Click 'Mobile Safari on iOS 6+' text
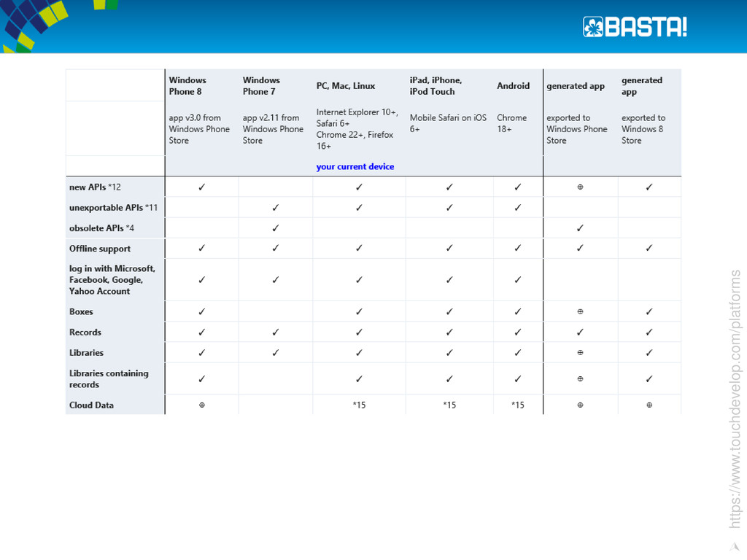 (449, 123)
